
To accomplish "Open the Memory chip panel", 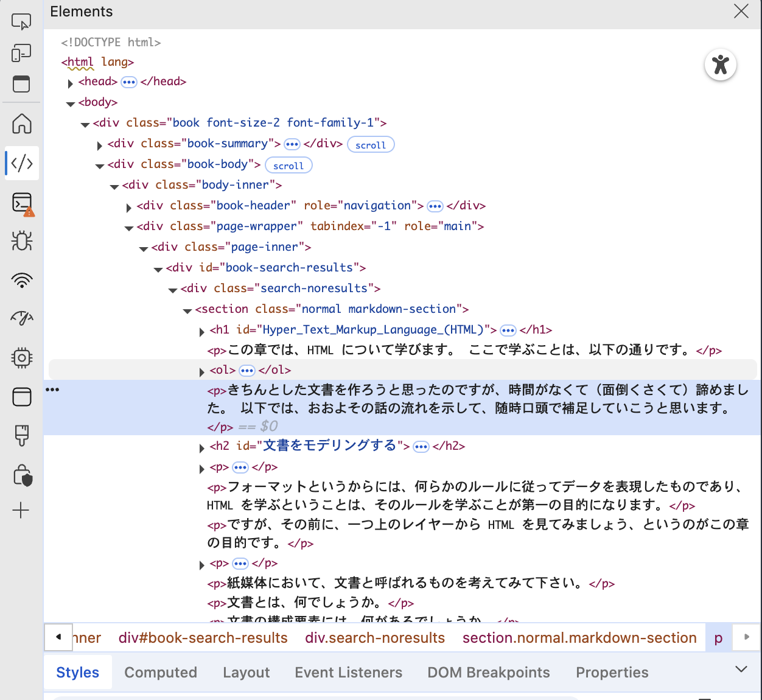I will pos(21,358).
